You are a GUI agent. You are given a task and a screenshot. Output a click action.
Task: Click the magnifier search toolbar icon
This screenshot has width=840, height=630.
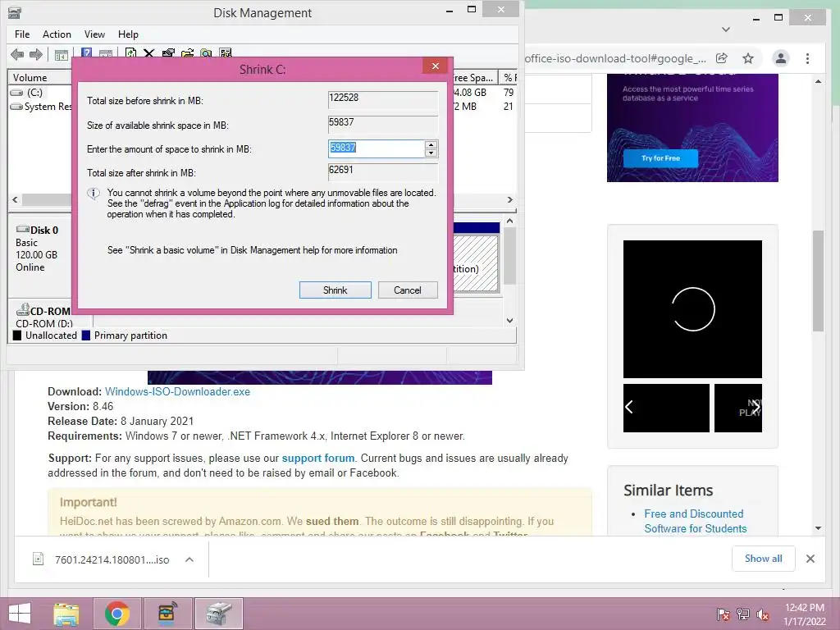coord(206,53)
